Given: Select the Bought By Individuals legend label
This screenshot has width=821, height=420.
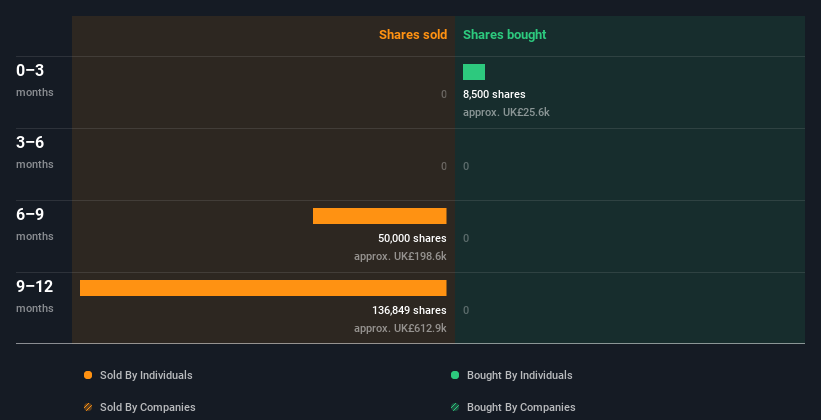Looking at the screenshot, I should point(519,375).
